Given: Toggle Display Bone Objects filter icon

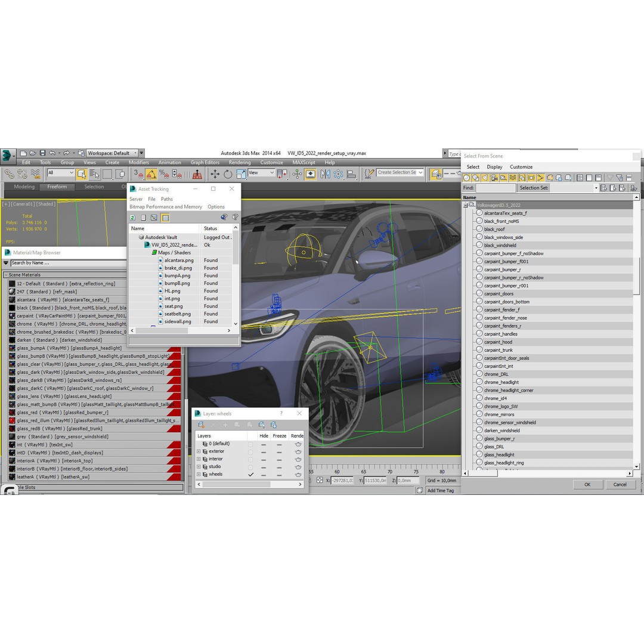Looking at the screenshot, I should point(540,178).
